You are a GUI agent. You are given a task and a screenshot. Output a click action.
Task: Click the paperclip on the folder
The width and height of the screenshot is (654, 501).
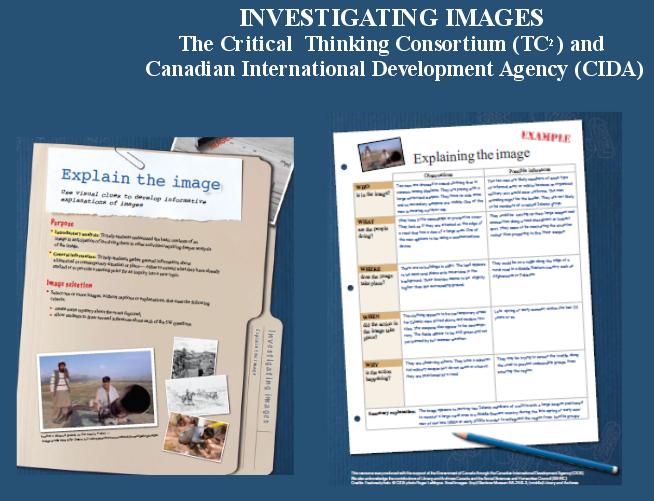click(130, 158)
